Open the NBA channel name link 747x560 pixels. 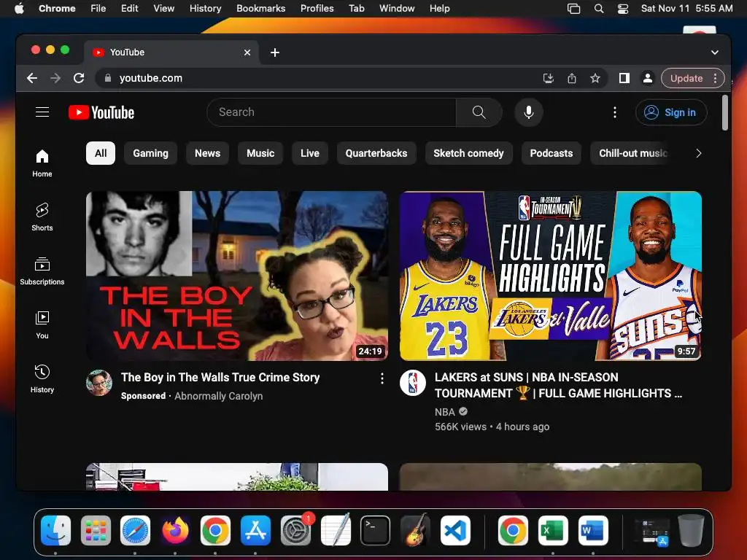point(444,412)
